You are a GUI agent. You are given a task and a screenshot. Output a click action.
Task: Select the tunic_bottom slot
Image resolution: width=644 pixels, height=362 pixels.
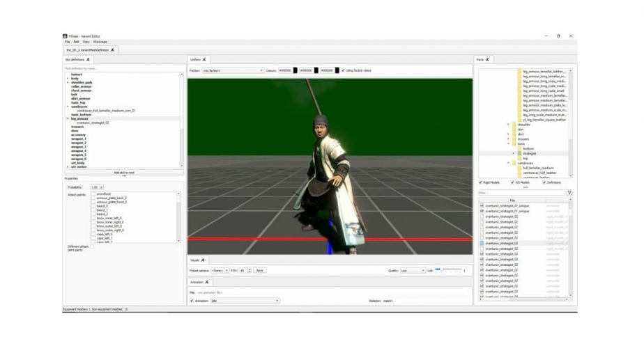coord(81,115)
